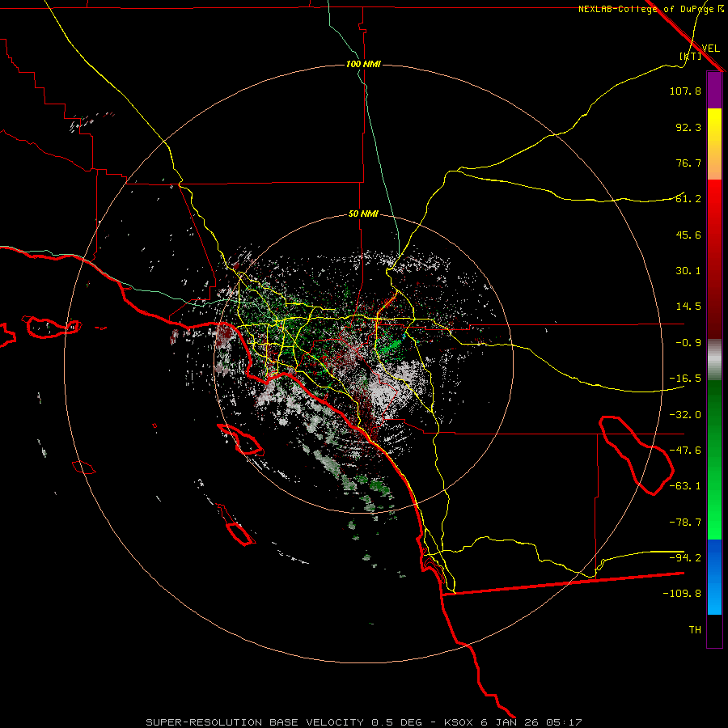Click the 100 NMI range ring label
The width and height of the screenshot is (728, 728).
[363, 64]
